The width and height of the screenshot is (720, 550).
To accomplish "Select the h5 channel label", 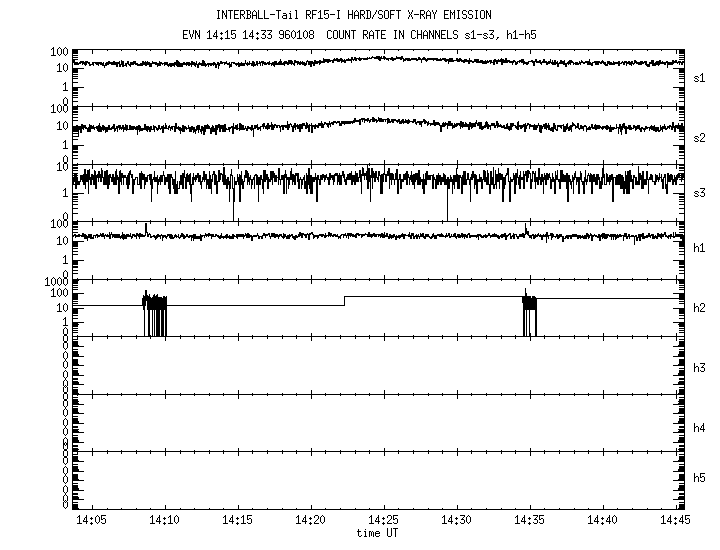I will 700,480.
